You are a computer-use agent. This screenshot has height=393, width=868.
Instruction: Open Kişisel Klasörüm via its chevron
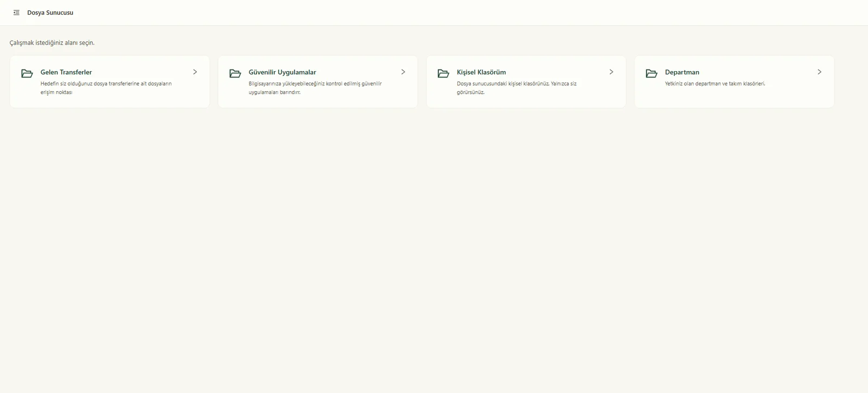pos(611,72)
